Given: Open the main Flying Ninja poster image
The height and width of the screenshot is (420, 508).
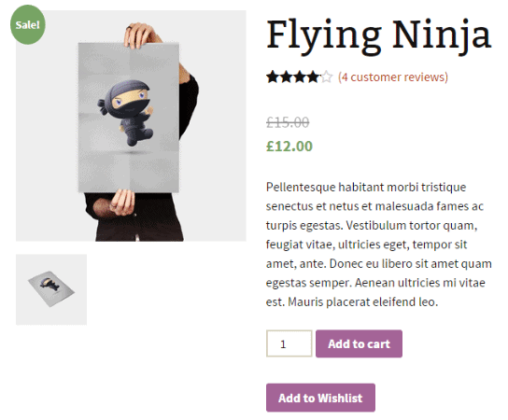Looking at the screenshot, I should (x=131, y=126).
